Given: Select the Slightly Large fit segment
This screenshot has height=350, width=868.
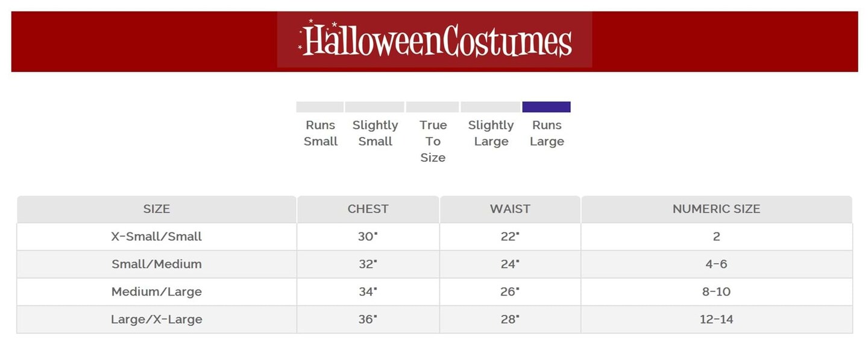Looking at the screenshot, I should click(x=490, y=107).
